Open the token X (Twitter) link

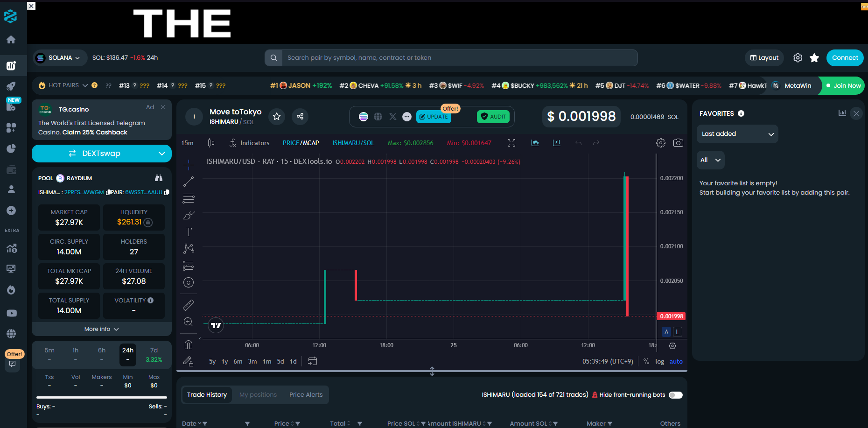pos(393,117)
